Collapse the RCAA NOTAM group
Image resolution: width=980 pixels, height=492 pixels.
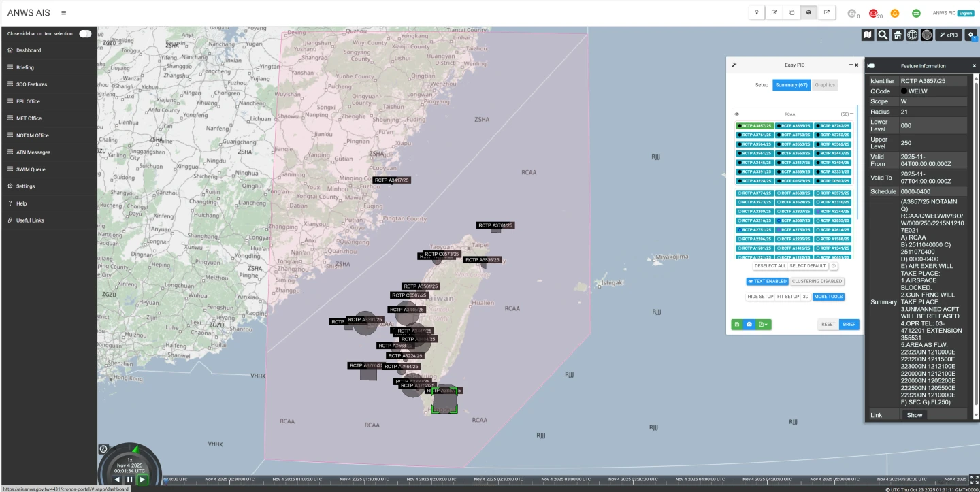(x=852, y=114)
